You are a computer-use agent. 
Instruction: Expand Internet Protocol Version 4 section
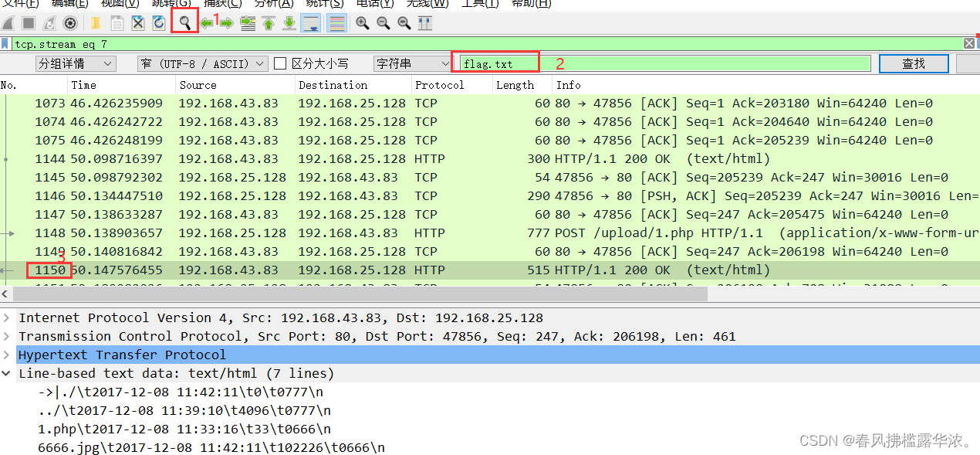click(x=6, y=317)
